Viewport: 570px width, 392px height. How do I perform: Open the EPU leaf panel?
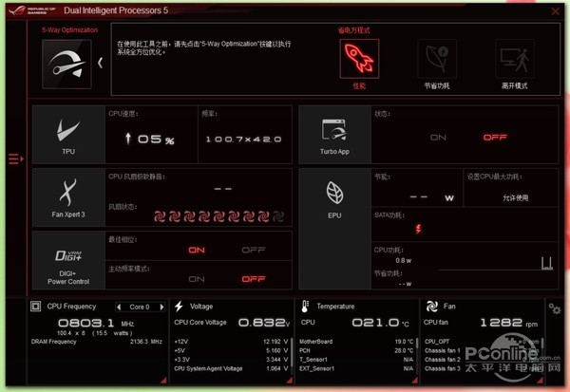(x=334, y=229)
